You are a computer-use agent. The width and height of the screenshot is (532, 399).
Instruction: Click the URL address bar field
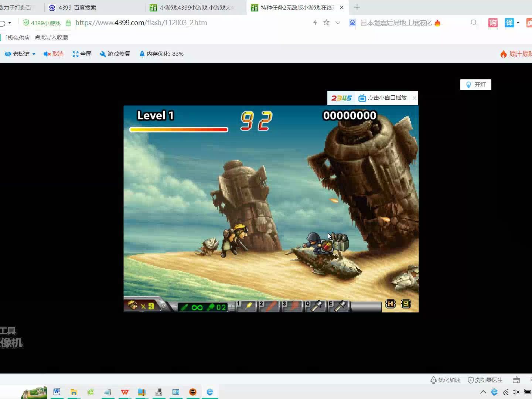point(185,23)
